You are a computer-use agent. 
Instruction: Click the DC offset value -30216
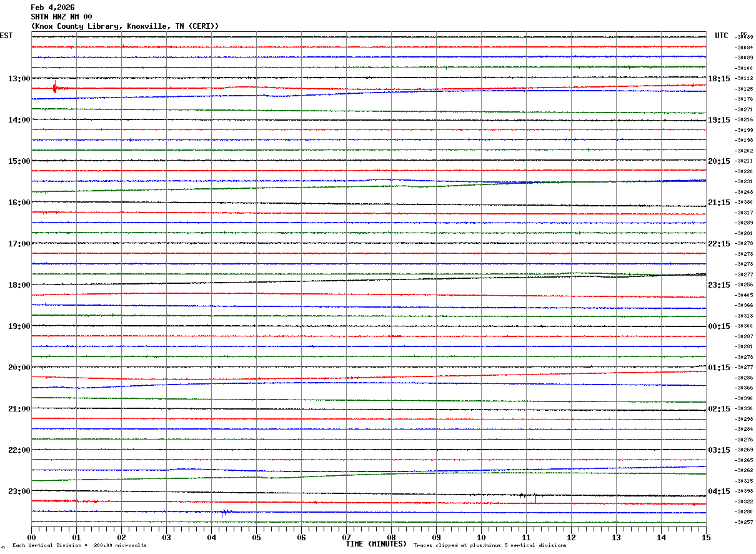point(744,120)
